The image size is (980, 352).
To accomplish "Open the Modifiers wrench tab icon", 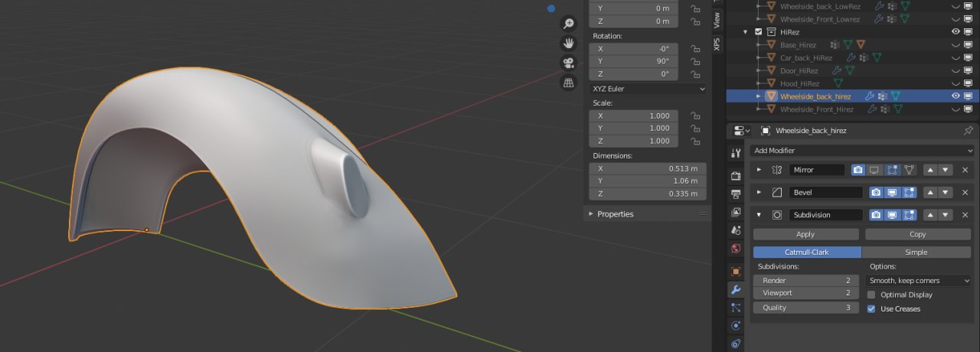I will 736,290.
